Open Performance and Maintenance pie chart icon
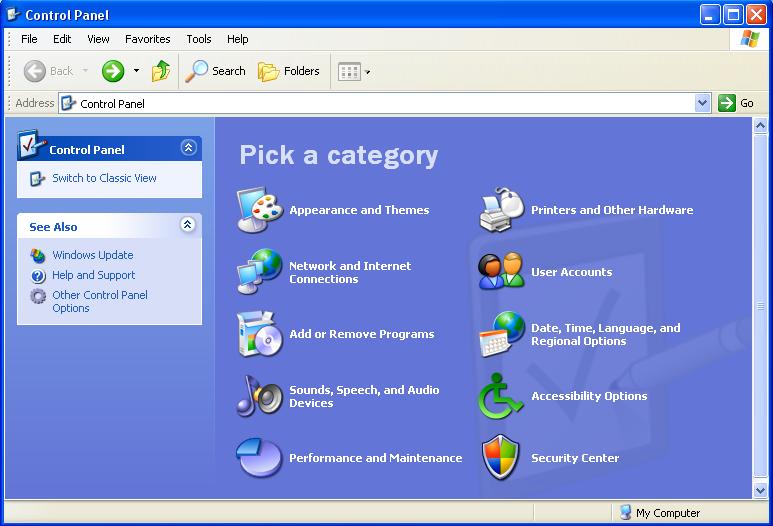The width and height of the screenshot is (773, 526). click(259, 457)
